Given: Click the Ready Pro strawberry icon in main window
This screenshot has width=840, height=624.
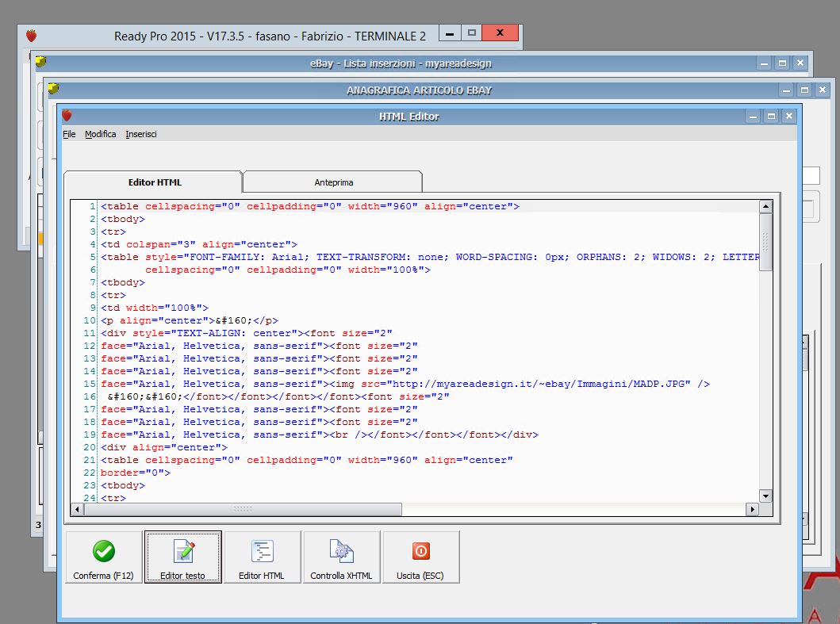Looking at the screenshot, I should 31,36.
